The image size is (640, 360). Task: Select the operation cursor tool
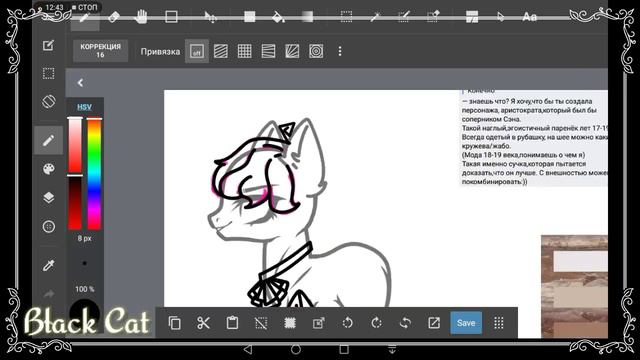click(500, 17)
